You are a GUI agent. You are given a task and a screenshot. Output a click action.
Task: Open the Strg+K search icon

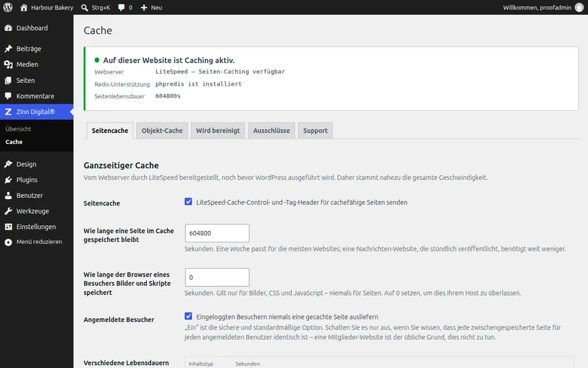85,7
